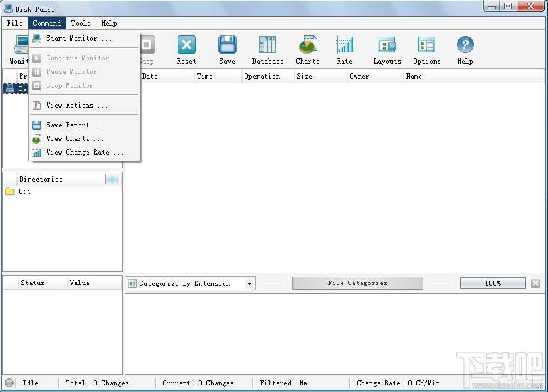Viewport: 548px width, 392px height.
Task: Open the Layouts toolbar icon
Action: coord(387,45)
